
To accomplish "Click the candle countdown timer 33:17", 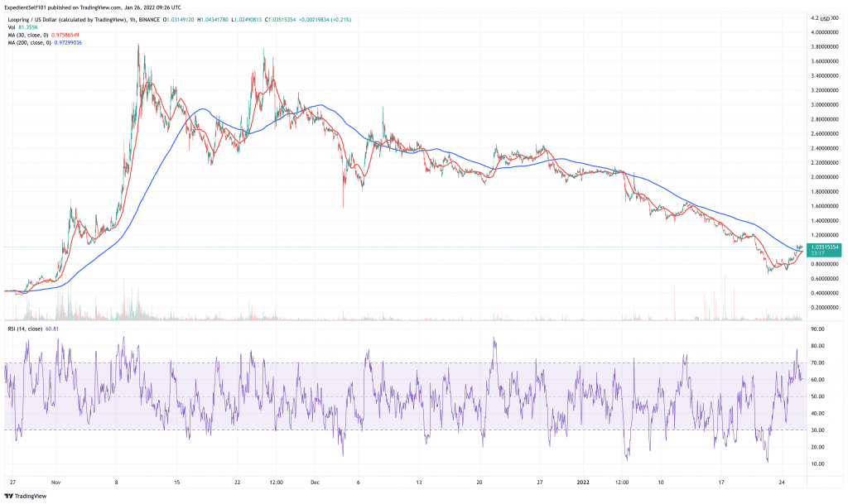I will (x=820, y=252).
